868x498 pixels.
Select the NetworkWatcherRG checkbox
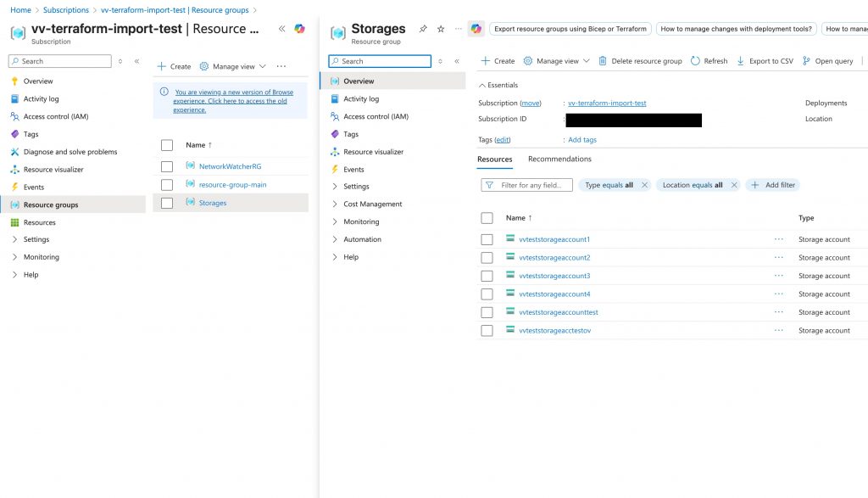click(x=167, y=166)
